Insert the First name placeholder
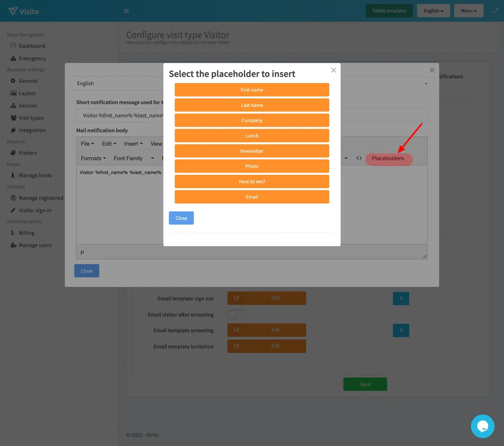 click(252, 89)
